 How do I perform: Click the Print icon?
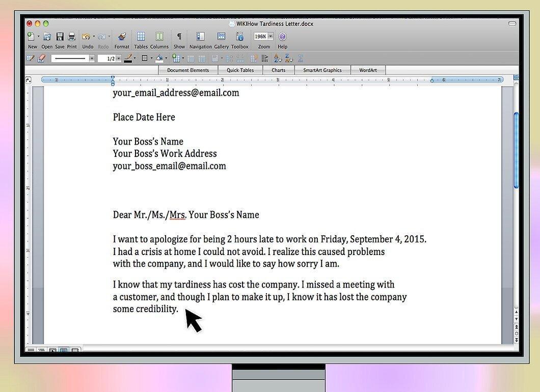pyautogui.click(x=72, y=37)
